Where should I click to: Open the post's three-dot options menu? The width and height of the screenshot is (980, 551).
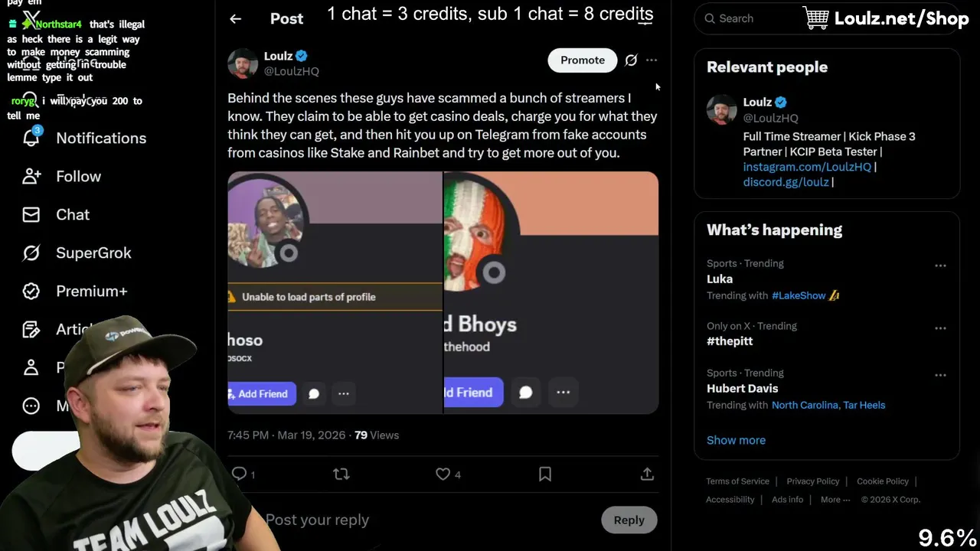[652, 60]
